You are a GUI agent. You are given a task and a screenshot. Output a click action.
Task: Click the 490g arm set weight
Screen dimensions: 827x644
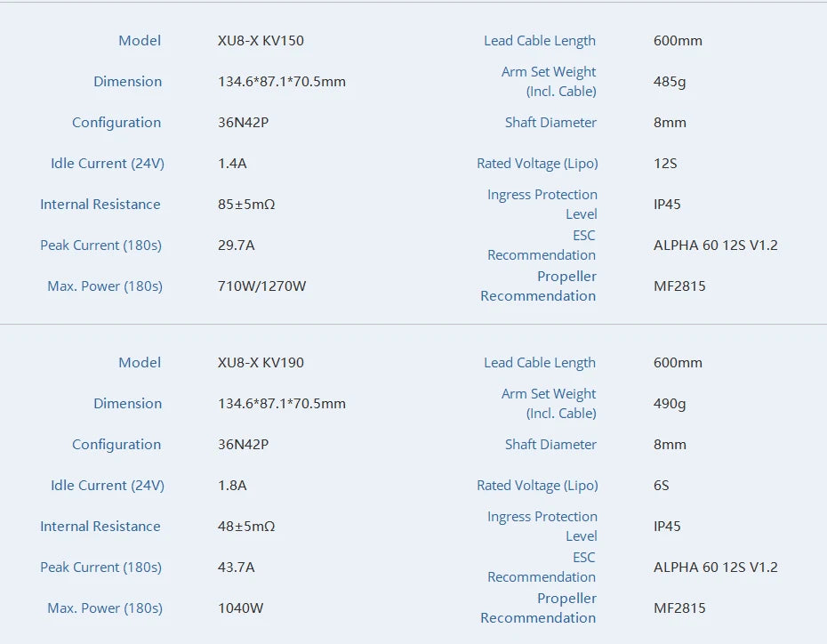click(x=670, y=404)
